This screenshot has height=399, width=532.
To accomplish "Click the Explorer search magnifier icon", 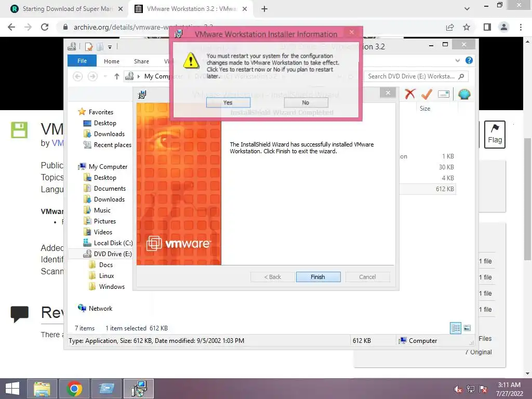I will point(461,76).
